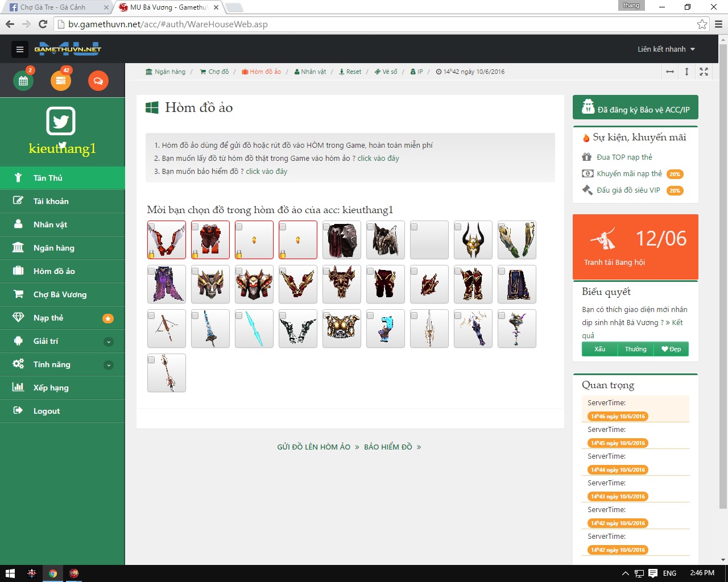Vote Xấu in the poll
Screen dimensions: 728x582
599,349
